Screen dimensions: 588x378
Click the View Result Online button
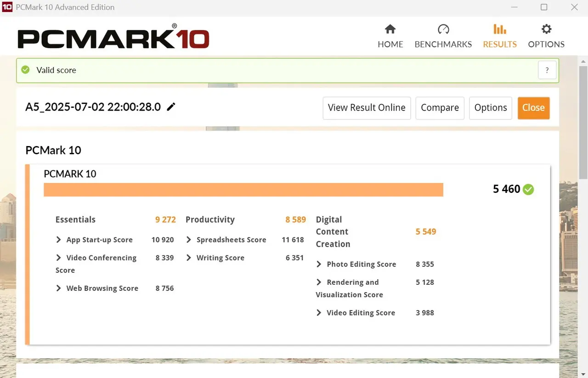pyautogui.click(x=367, y=108)
